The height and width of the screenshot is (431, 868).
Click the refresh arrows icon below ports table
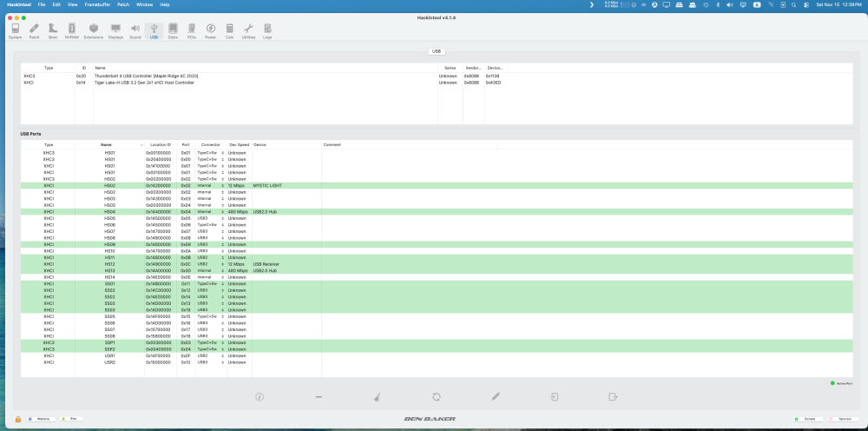(437, 396)
